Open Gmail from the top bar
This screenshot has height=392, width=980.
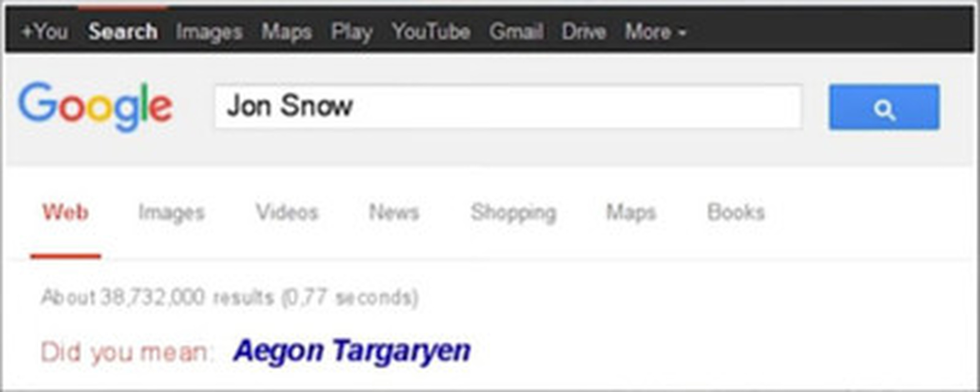[x=516, y=32]
